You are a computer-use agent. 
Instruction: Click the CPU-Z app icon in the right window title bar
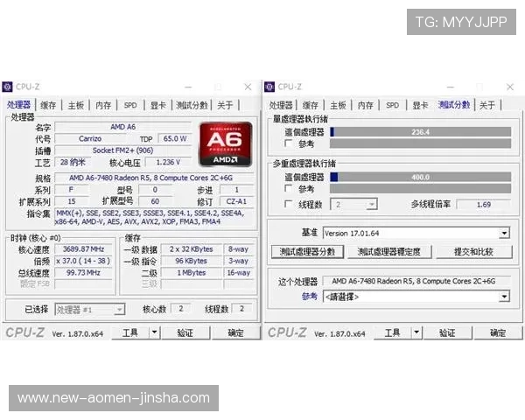(269, 87)
